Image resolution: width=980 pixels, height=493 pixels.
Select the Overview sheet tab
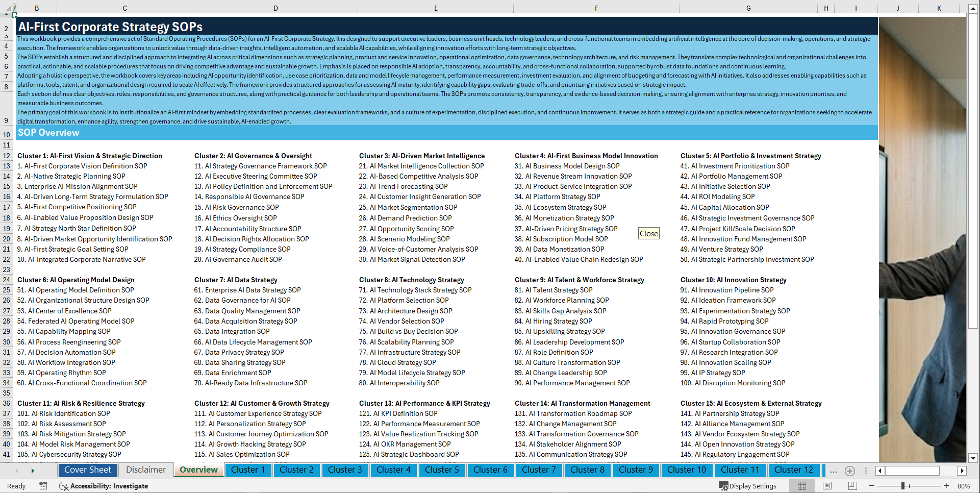pos(198,470)
